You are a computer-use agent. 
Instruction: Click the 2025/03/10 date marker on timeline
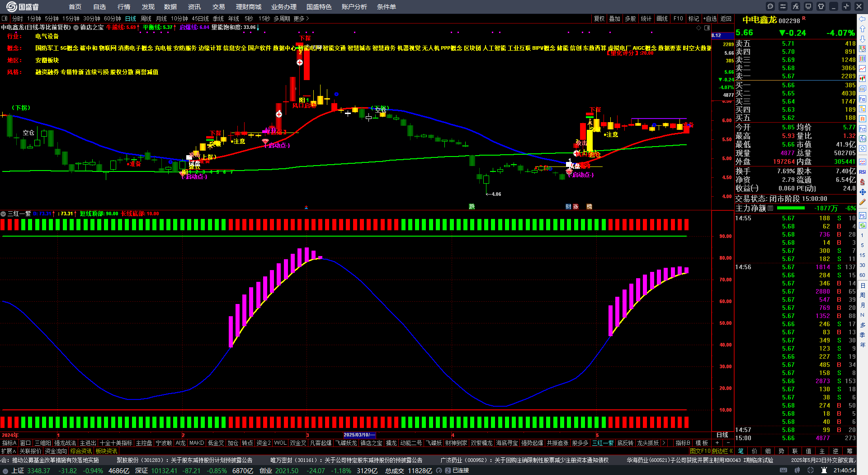(359, 435)
